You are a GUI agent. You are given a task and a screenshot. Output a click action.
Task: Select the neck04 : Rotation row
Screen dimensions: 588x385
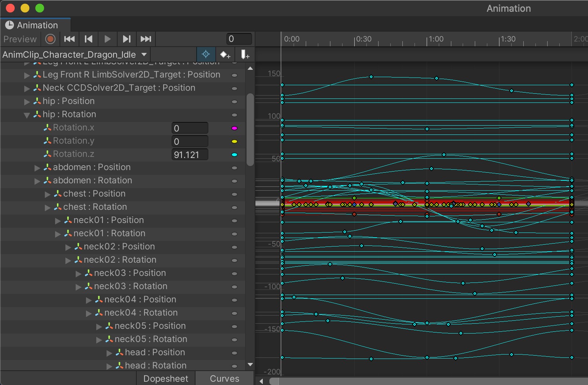[x=123, y=313]
